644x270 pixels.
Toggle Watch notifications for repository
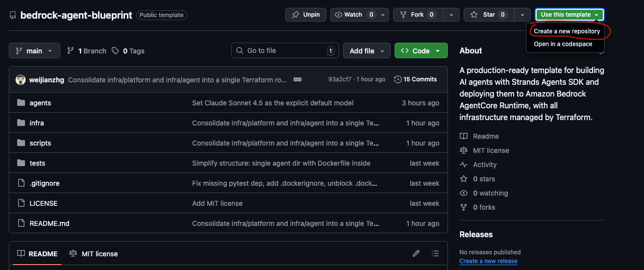353,15
